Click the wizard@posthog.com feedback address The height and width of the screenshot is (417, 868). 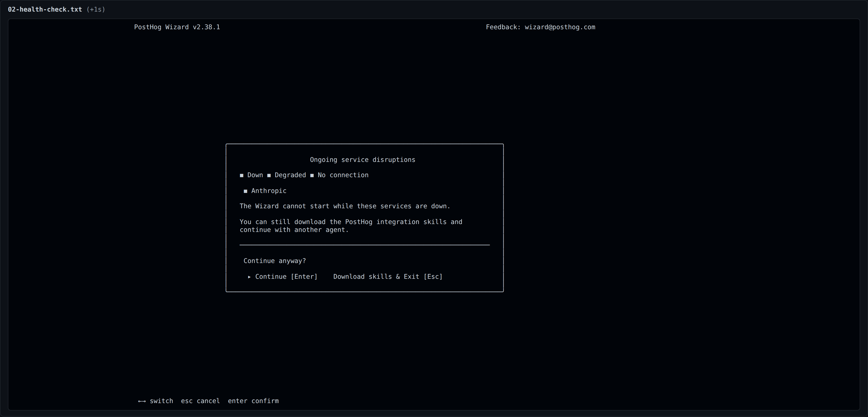pos(560,27)
